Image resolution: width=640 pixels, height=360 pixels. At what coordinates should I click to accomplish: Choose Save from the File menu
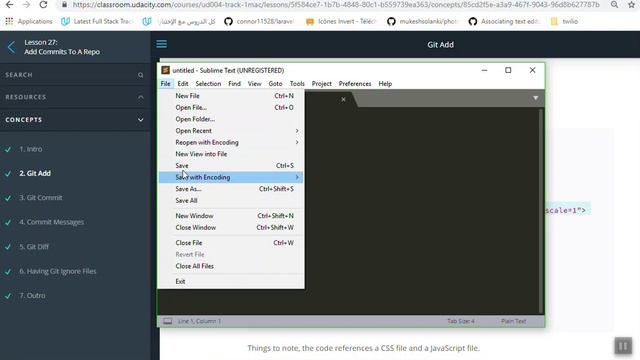231,166
